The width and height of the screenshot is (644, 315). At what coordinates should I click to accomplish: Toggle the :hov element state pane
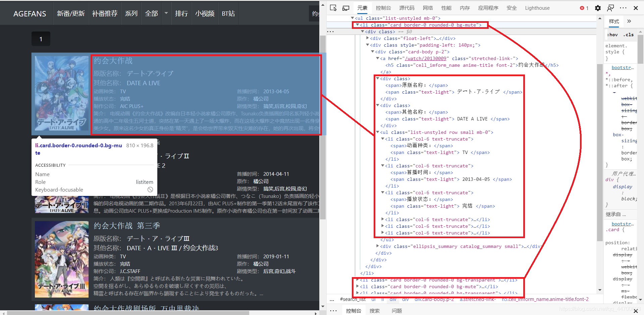pos(612,35)
